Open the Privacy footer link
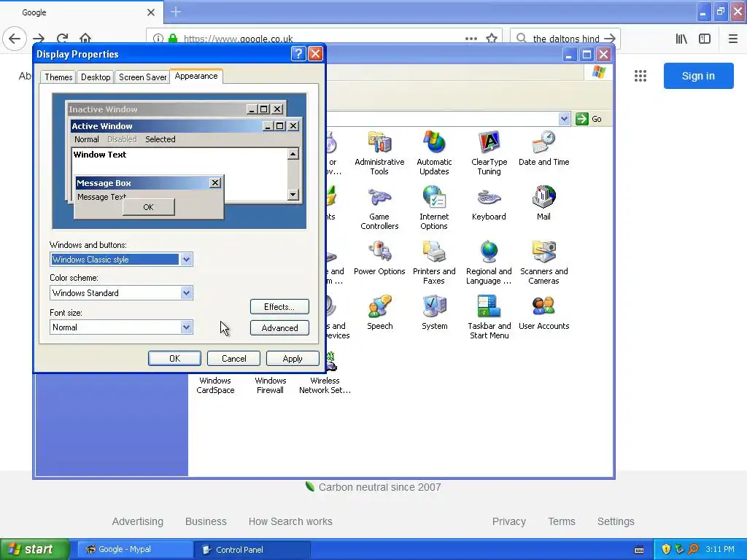Viewport: 747px width, 560px height. click(508, 521)
